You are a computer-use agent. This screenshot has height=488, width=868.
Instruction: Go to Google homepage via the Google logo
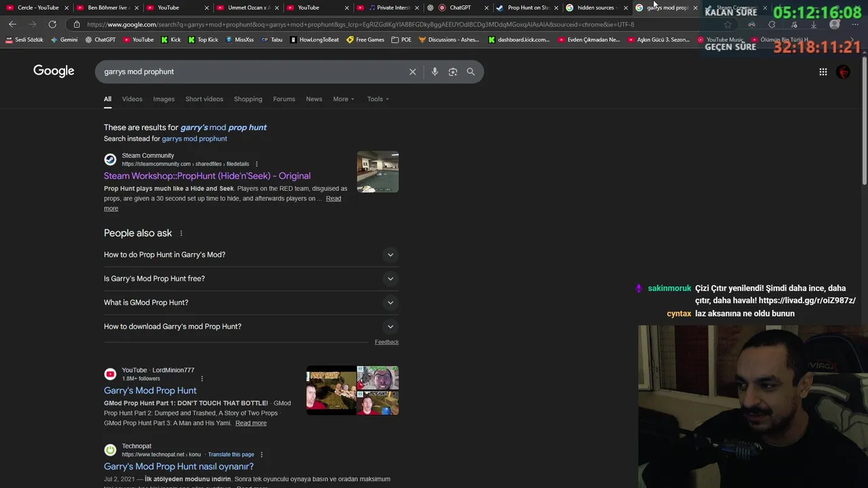(x=54, y=71)
